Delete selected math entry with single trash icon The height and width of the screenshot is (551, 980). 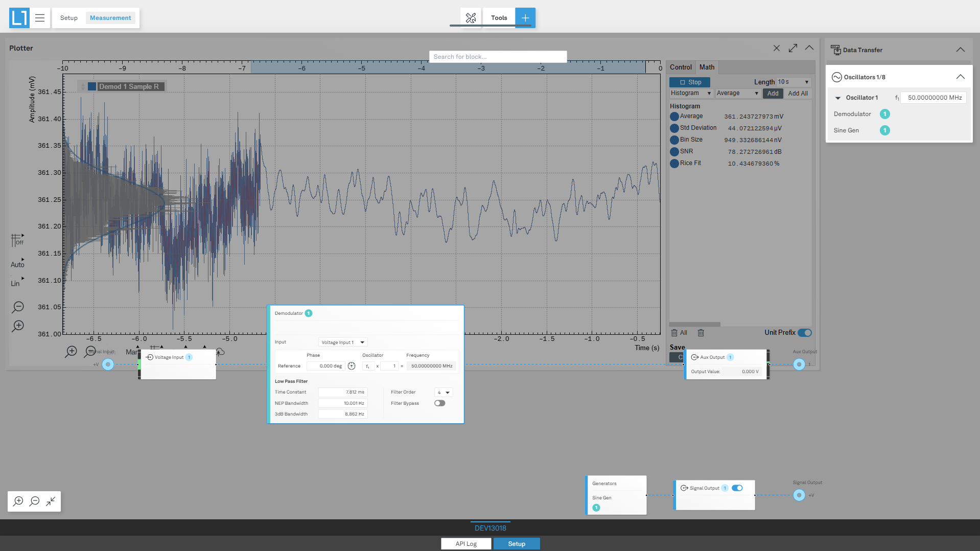[x=701, y=333]
